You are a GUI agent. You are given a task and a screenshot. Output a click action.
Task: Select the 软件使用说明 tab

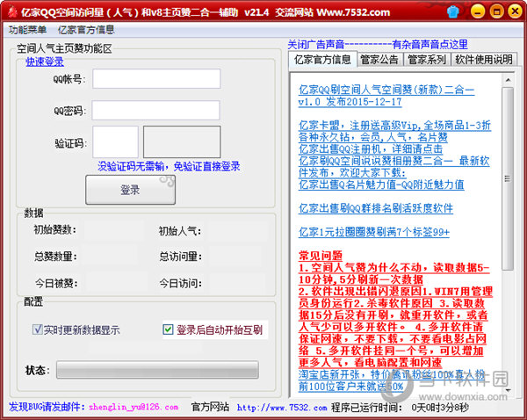(x=483, y=60)
